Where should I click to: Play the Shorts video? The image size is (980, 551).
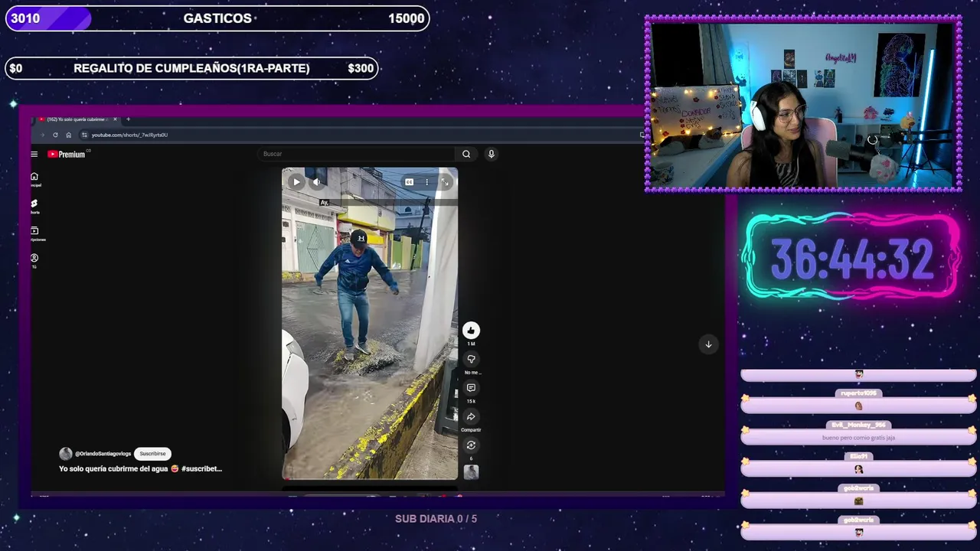pos(296,181)
